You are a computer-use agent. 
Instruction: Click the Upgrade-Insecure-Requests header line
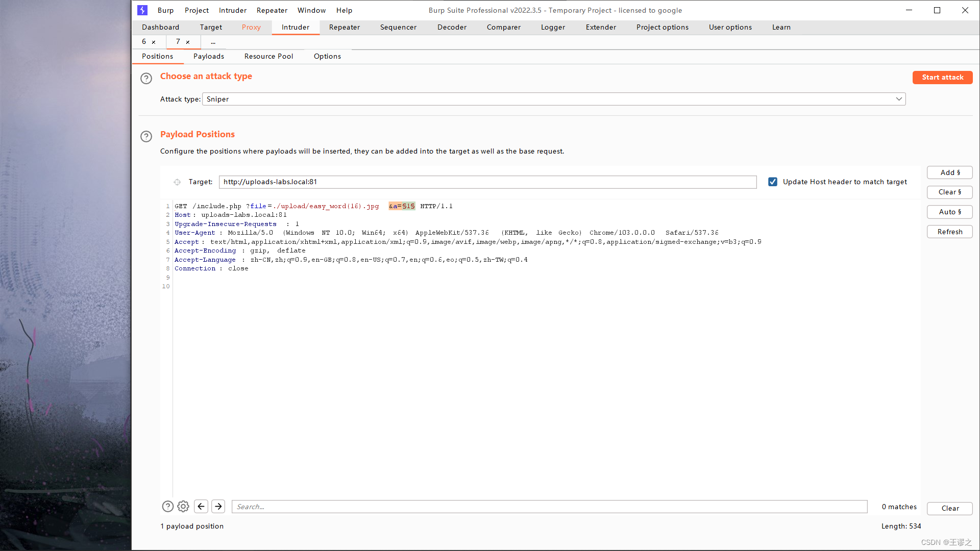point(237,224)
